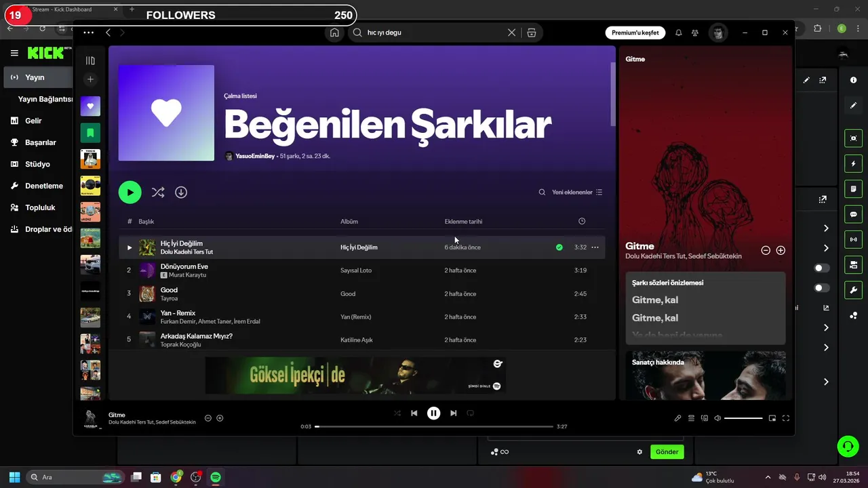Go back with Spotify left arrow
Viewport: 868px width, 488px height.
(x=108, y=33)
